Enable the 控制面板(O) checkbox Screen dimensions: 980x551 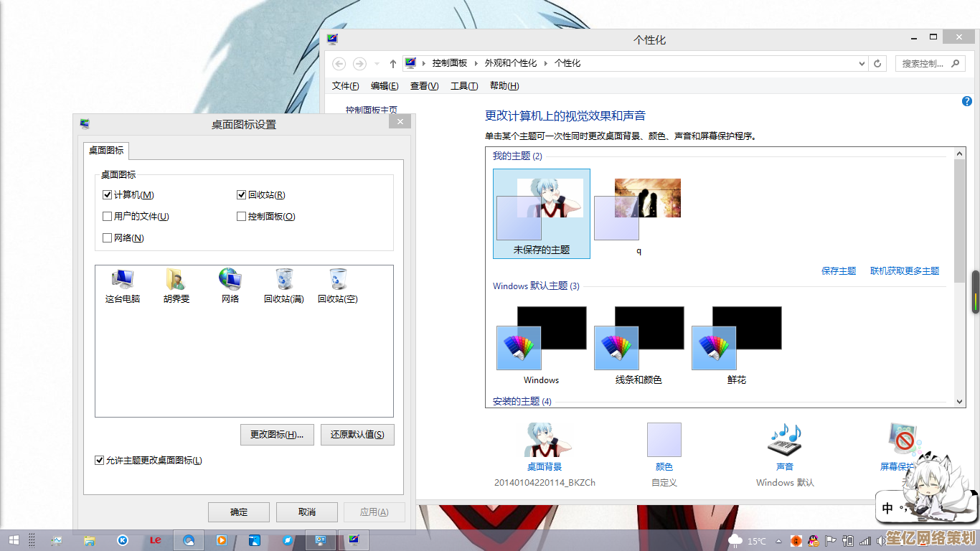(242, 217)
